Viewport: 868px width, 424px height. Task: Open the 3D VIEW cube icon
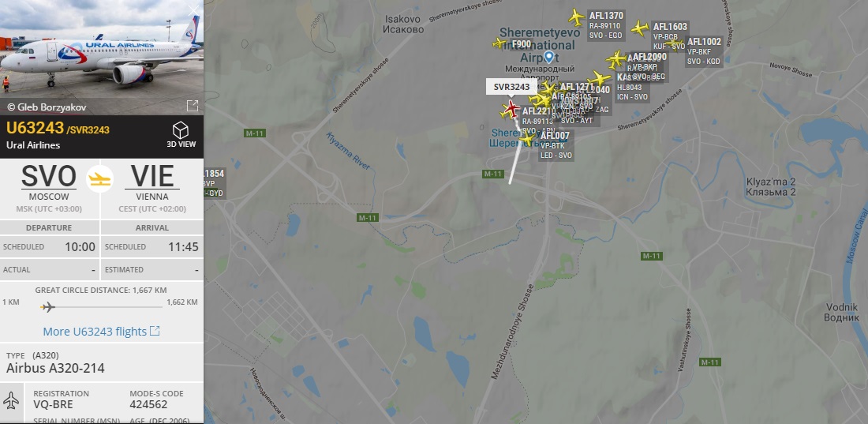point(181,131)
